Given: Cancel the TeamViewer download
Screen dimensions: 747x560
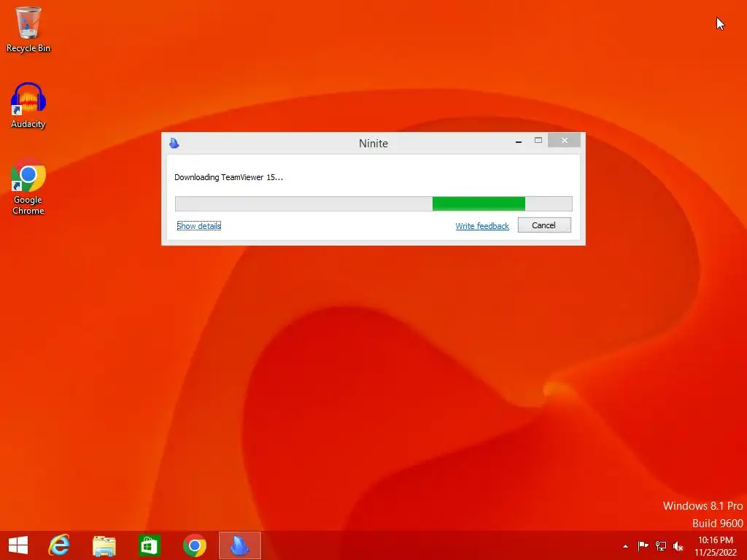Looking at the screenshot, I should [x=544, y=225].
